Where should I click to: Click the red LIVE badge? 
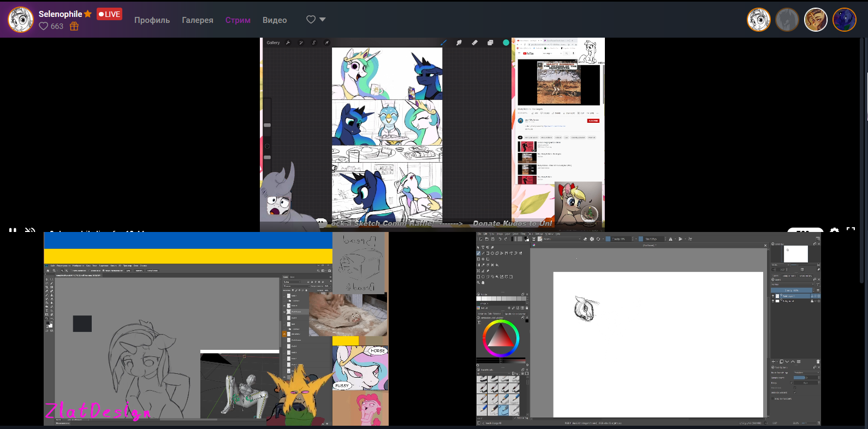[109, 14]
